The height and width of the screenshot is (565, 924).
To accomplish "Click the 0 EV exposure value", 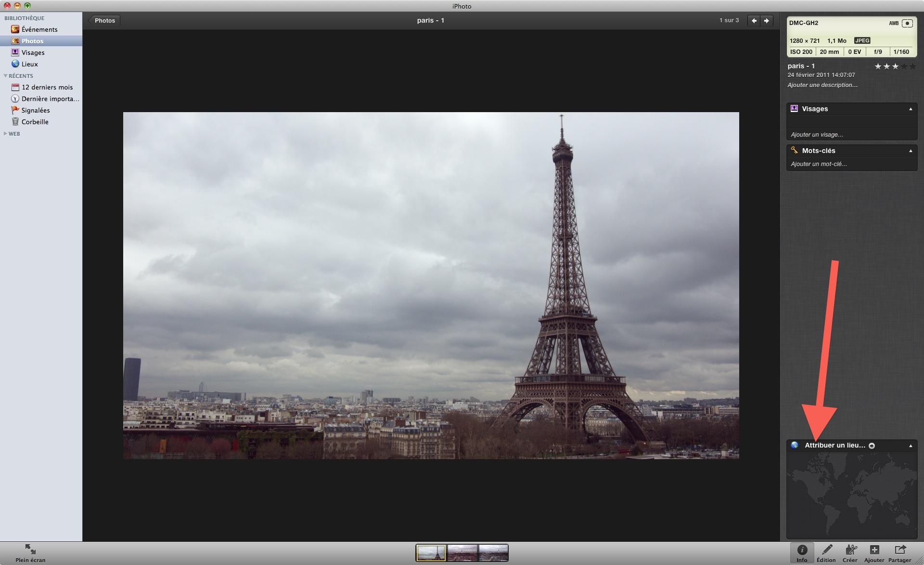I will pos(855,52).
